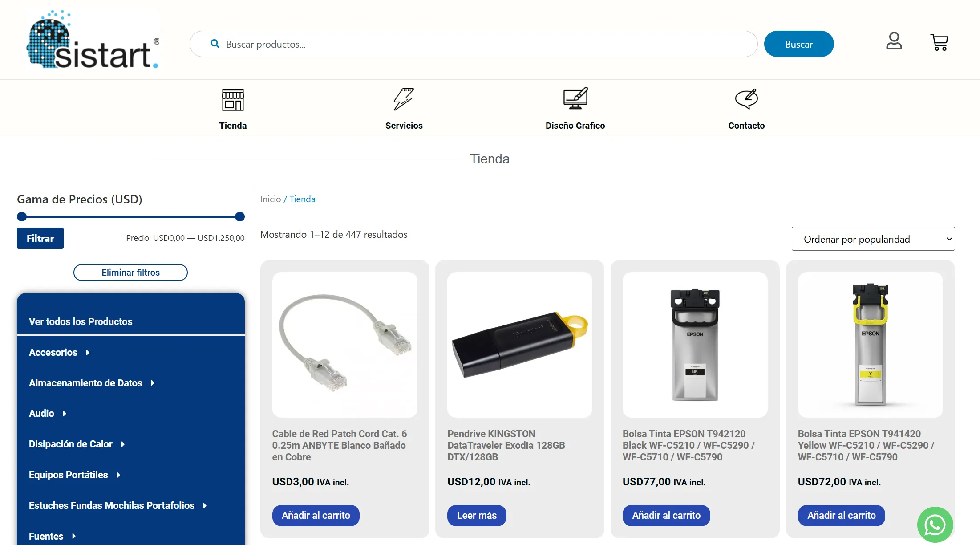Click the Contacto speech bubble icon
980x545 pixels.
[746, 99]
